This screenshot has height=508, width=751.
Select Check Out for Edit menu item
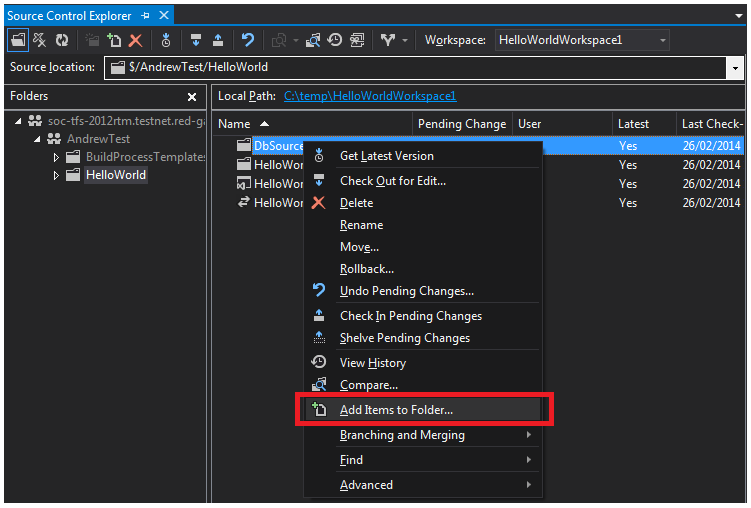click(392, 181)
